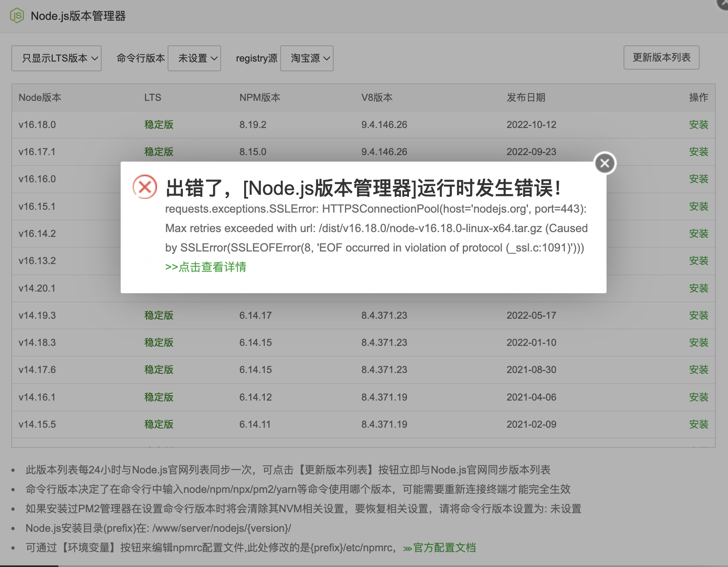Click release date 2022-01-10
The height and width of the screenshot is (567, 728).
tap(531, 343)
